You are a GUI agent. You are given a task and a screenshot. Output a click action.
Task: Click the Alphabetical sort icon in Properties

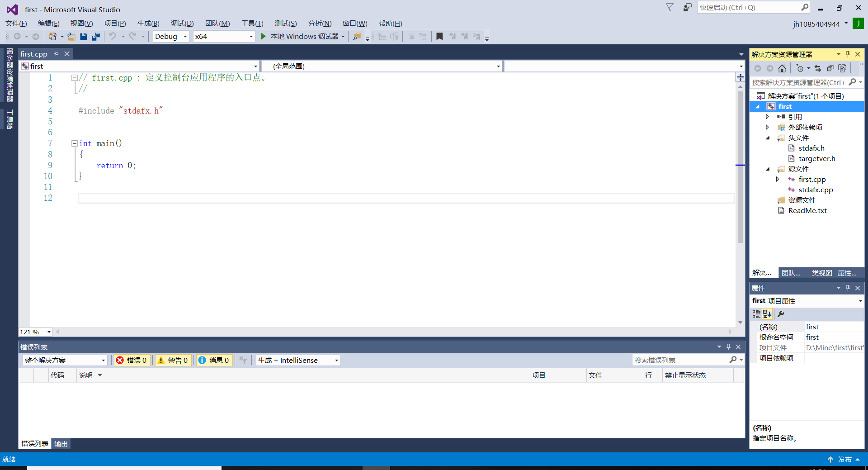pyautogui.click(x=767, y=314)
